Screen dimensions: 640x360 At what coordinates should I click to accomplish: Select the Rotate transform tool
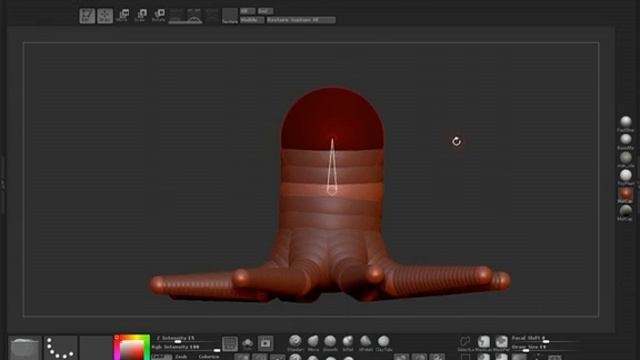pyautogui.click(x=158, y=16)
